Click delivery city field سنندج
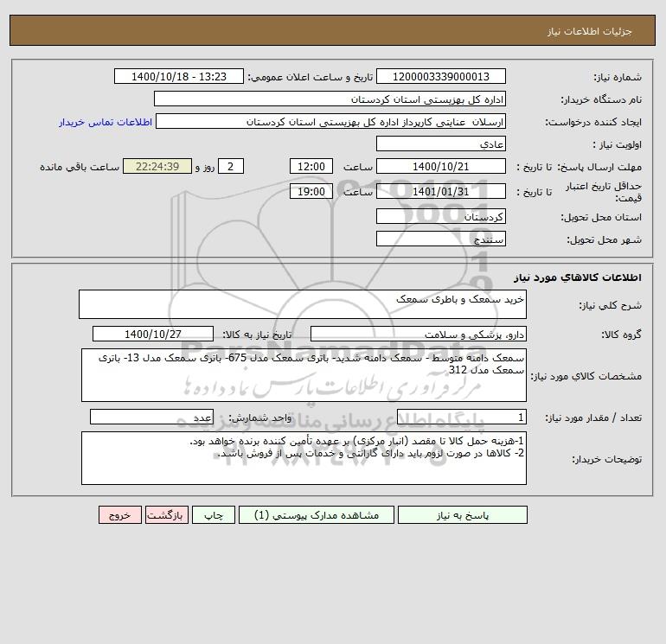666x644 pixels. pos(441,239)
